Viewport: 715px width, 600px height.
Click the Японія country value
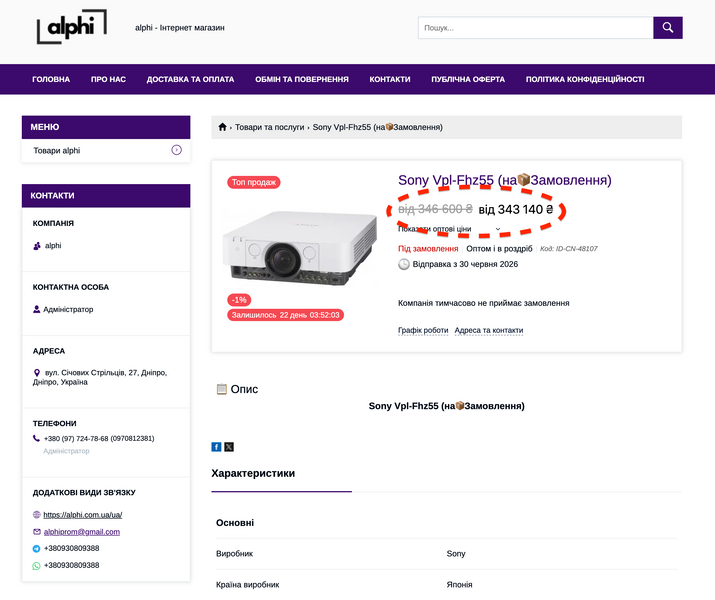tap(459, 584)
